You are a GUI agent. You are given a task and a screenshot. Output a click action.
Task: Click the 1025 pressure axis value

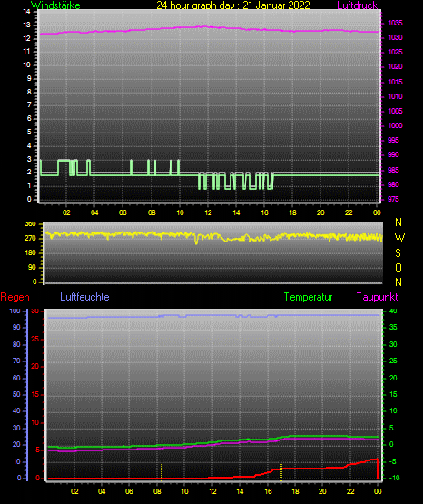point(396,52)
